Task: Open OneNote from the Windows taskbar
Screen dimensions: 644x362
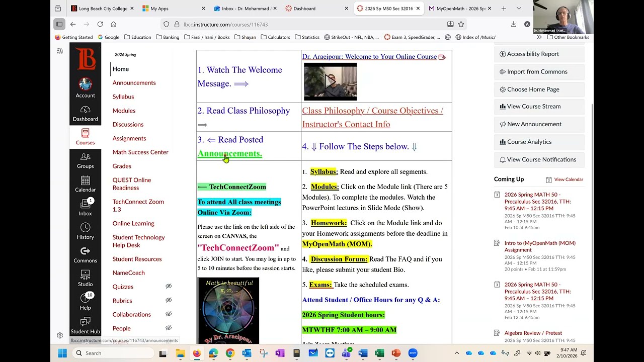Action: pyautogui.click(x=280, y=353)
